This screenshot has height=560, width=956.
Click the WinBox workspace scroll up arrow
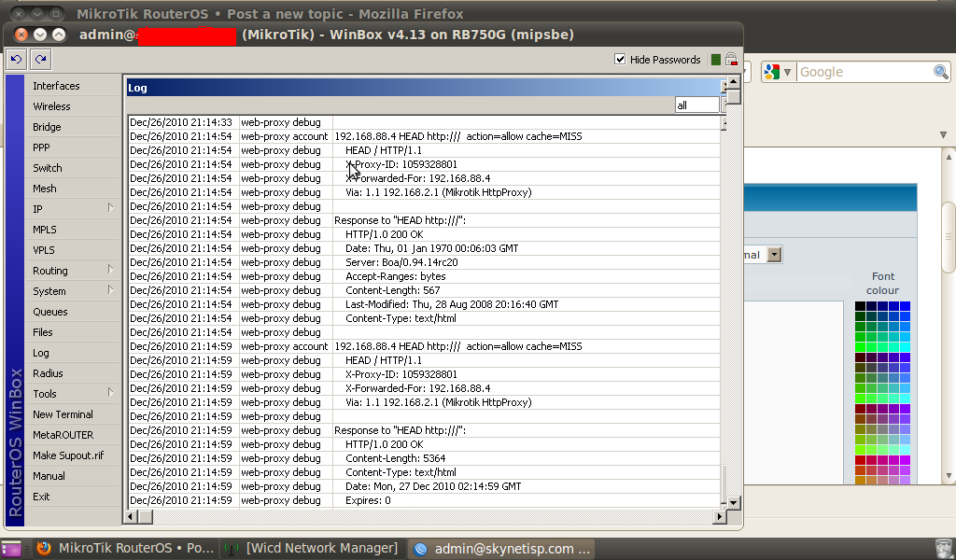(734, 80)
